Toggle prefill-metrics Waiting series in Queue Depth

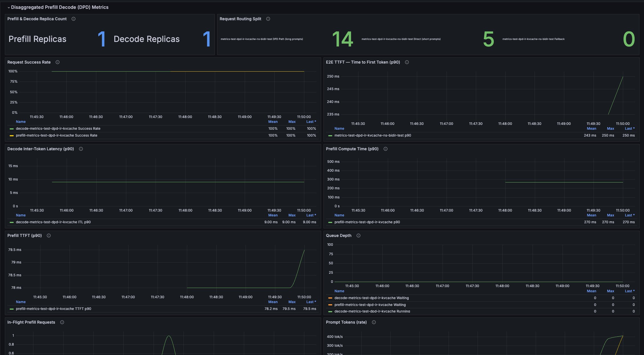pyautogui.click(x=370, y=305)
